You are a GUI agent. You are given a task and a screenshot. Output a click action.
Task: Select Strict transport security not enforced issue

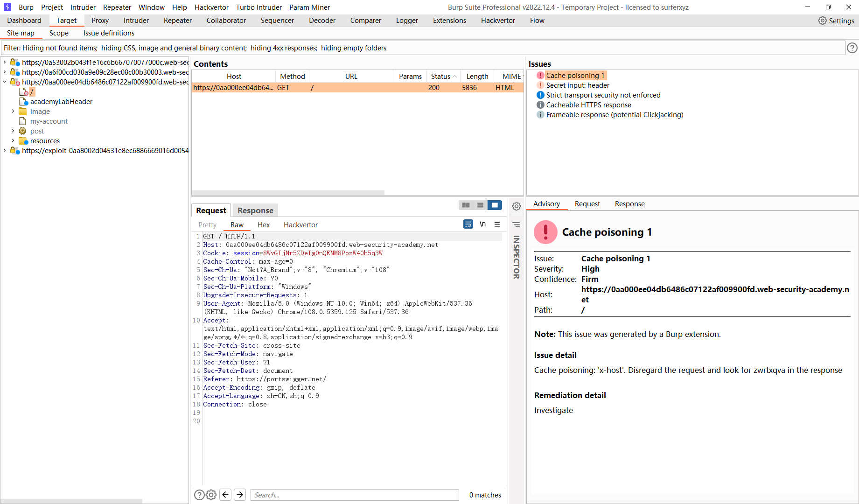[x=603, y=95]
